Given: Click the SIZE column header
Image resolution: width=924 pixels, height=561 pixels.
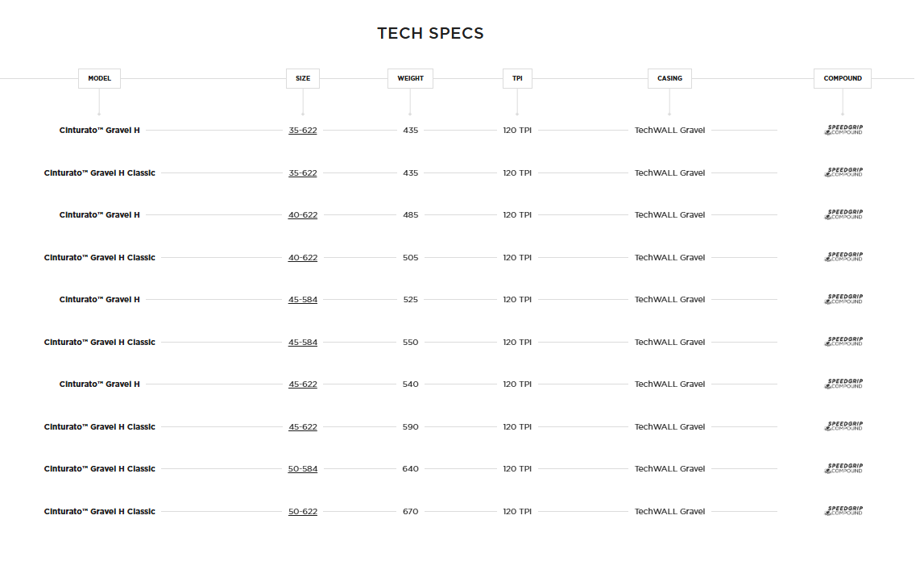Looking at the screenshot, I should point(303,78).
